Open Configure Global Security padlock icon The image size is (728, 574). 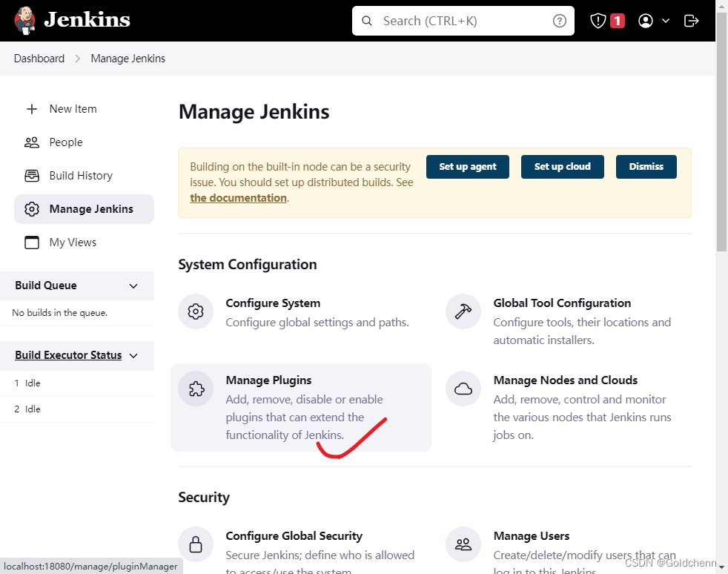[x=196, y=544]
